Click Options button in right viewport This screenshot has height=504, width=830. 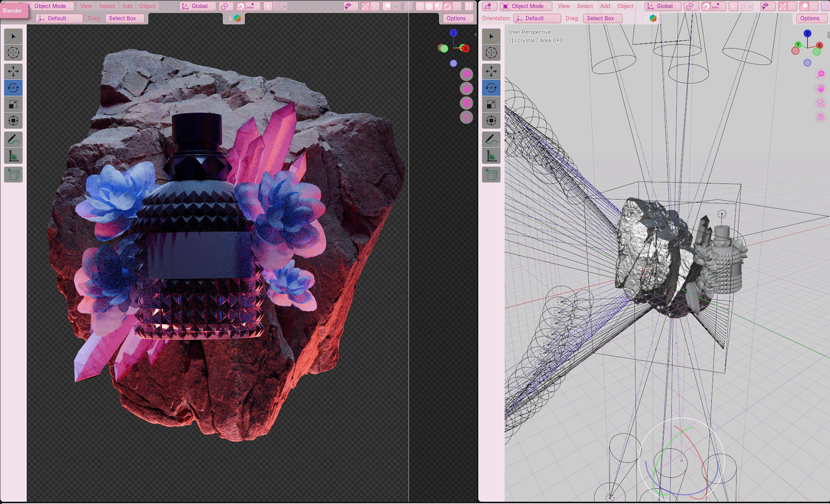pos(809,18)
